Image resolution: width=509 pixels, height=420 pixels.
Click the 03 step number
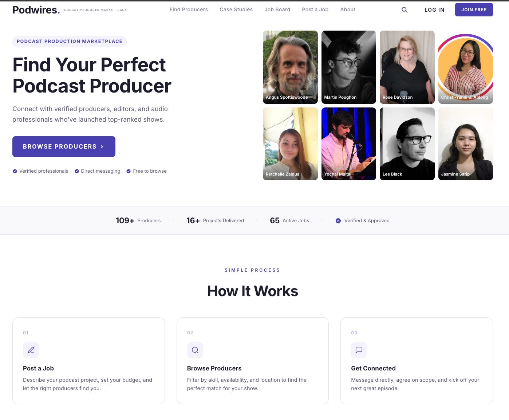(x=354, y=333)
